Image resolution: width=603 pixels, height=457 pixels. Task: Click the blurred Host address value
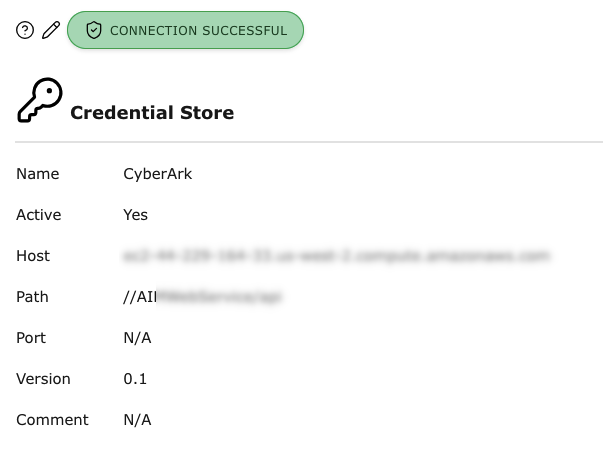336,256
